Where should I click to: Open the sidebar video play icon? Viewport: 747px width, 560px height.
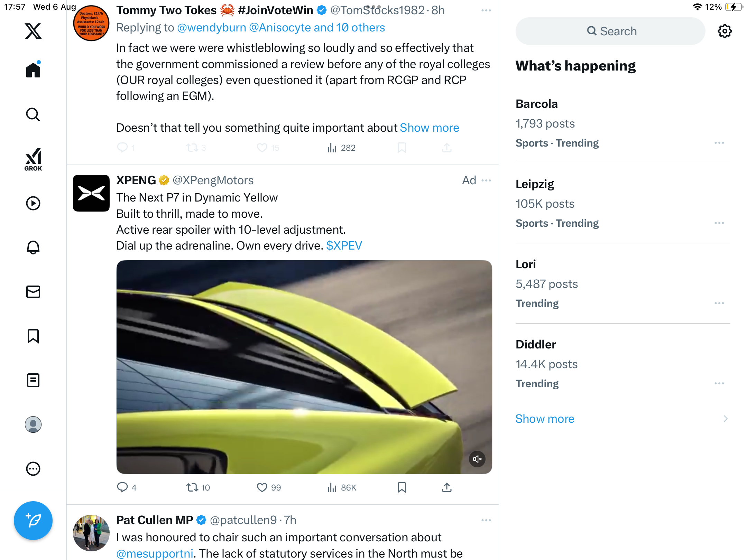(x=33, y=203)
